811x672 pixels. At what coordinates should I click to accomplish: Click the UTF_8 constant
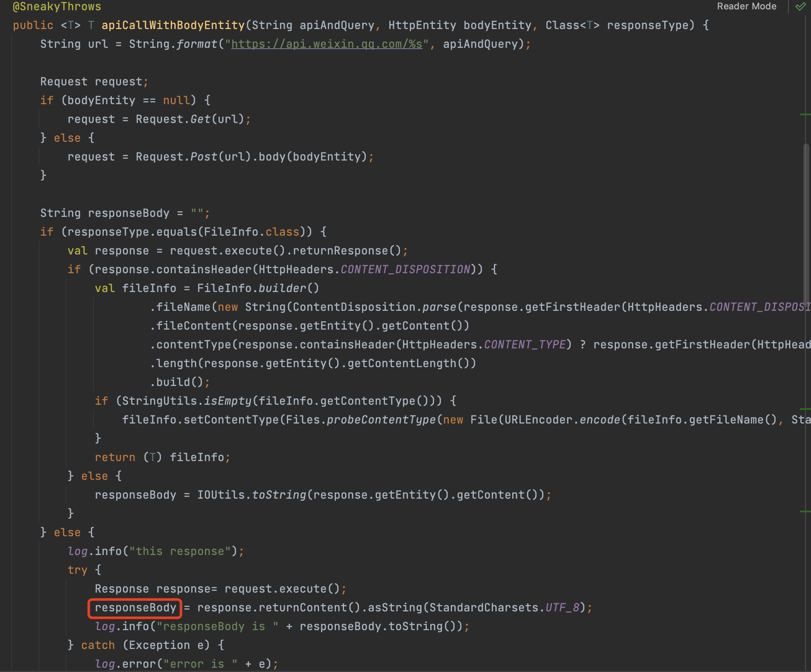tap(562, 608)
